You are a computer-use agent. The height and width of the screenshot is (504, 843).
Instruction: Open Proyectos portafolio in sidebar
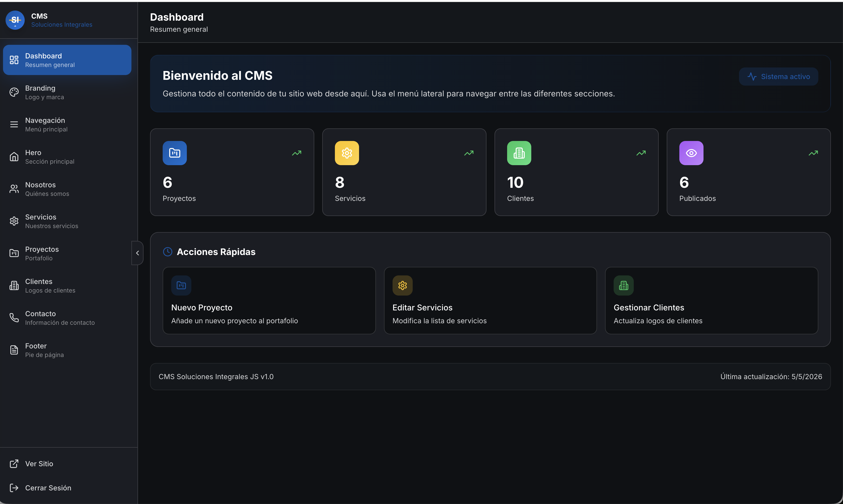click(67, 253)
